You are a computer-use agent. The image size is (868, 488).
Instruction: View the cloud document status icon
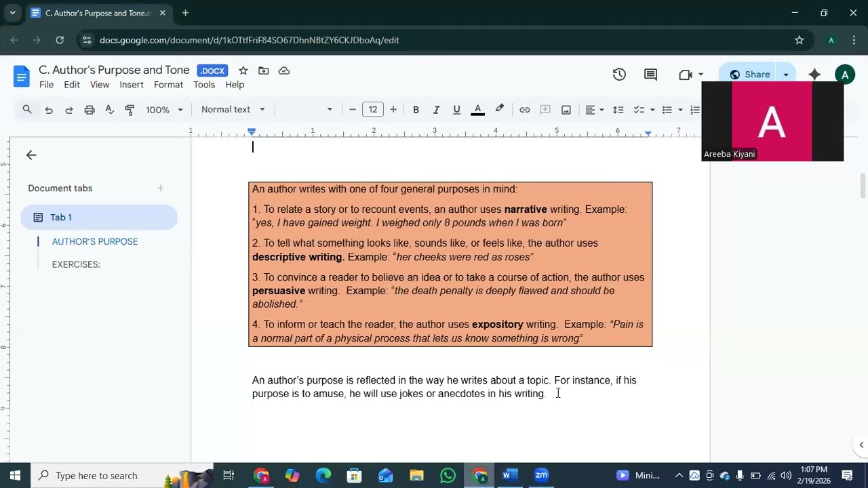click(x=284, y=70)
